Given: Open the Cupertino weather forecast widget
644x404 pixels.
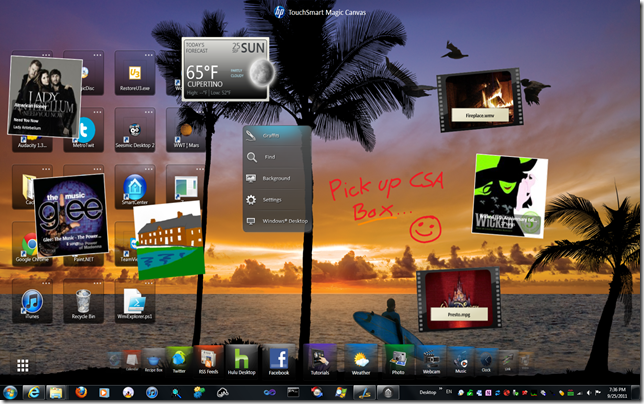Looking at the screenshot, I should pyautogui.click(x=227, y=69).
